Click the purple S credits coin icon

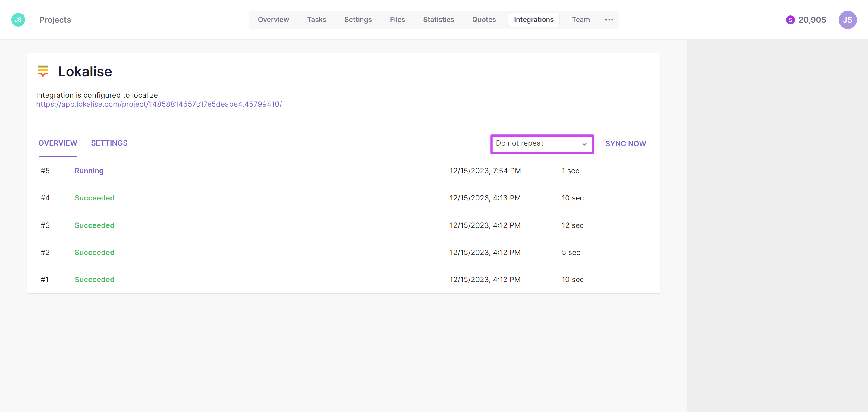coord(790,20)
